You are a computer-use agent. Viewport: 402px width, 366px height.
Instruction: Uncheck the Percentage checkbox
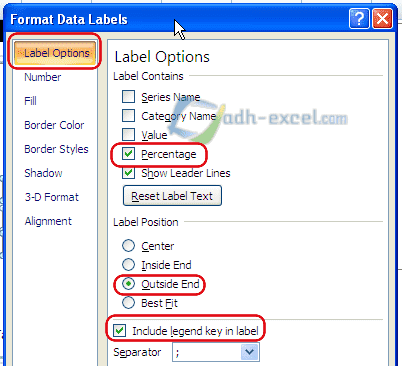click(x=128, y=154)
